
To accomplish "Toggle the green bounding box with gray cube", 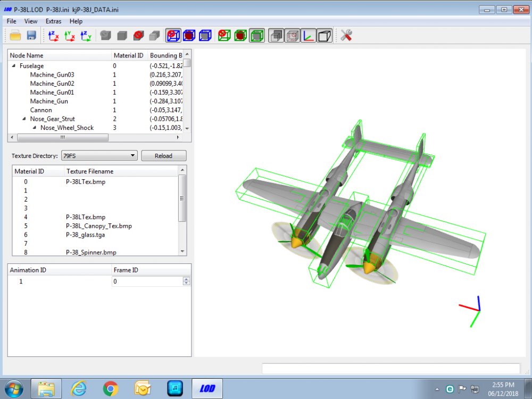I will (257, 35).
